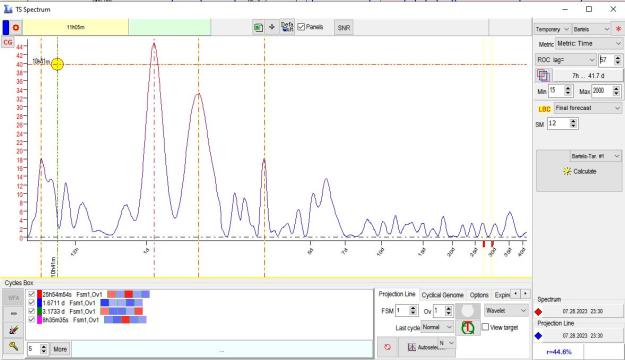The height and width of the screenshot is (360, 625).
Task: Click the SM value field 12
Action: (558, 124)
